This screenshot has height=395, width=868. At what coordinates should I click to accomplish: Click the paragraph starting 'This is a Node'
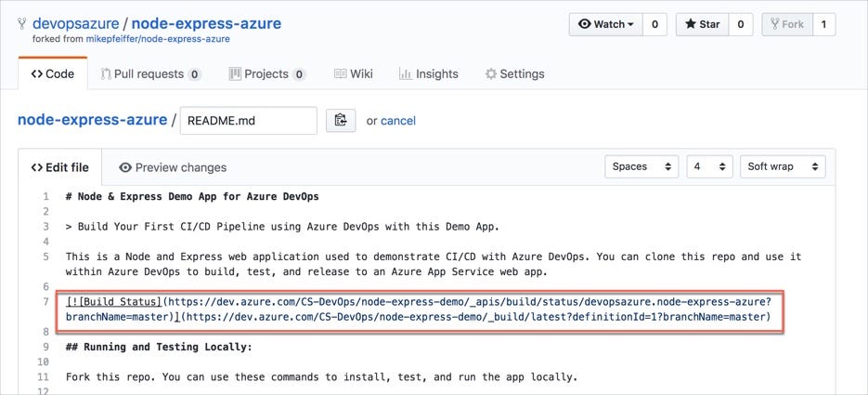click(434, 264)
